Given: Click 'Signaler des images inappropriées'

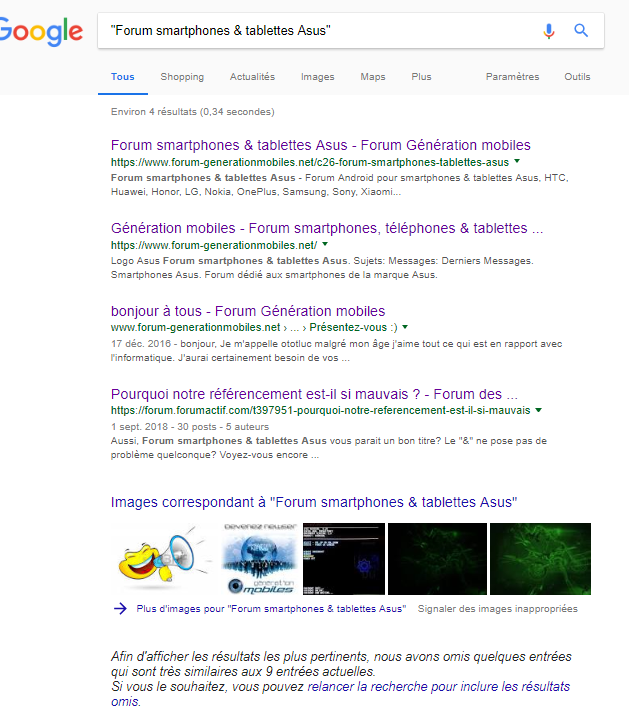Looking at the screenshot, I should 498,609.
